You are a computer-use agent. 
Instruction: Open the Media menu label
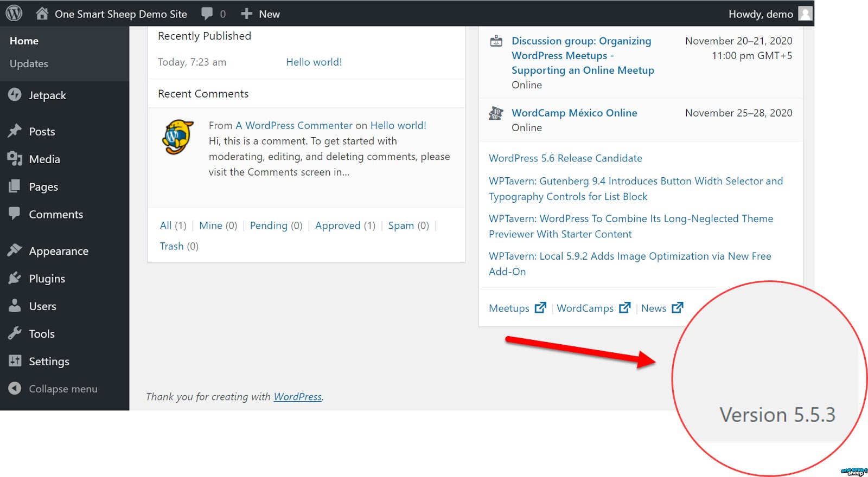pos(44,159)
